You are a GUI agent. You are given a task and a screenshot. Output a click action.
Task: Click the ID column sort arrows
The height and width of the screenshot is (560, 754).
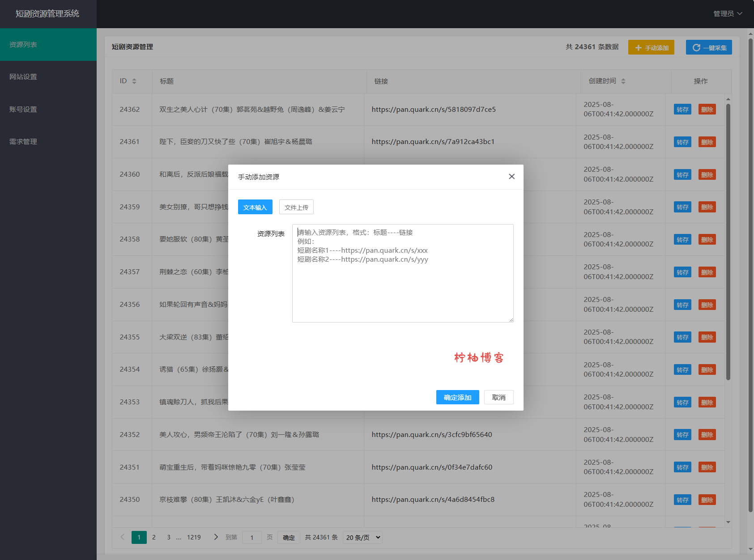point(134,81)
